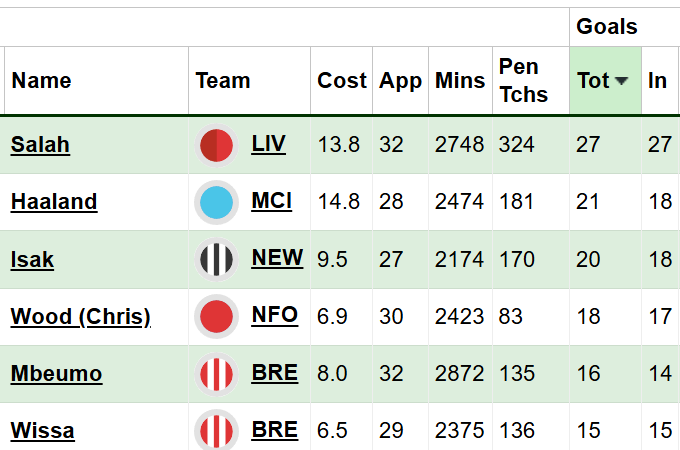The height and width of the screenshot is (450, 680).
Task: Click Newcastle striped badge icon
Action: pyautogui.click(x=216, y=260)
